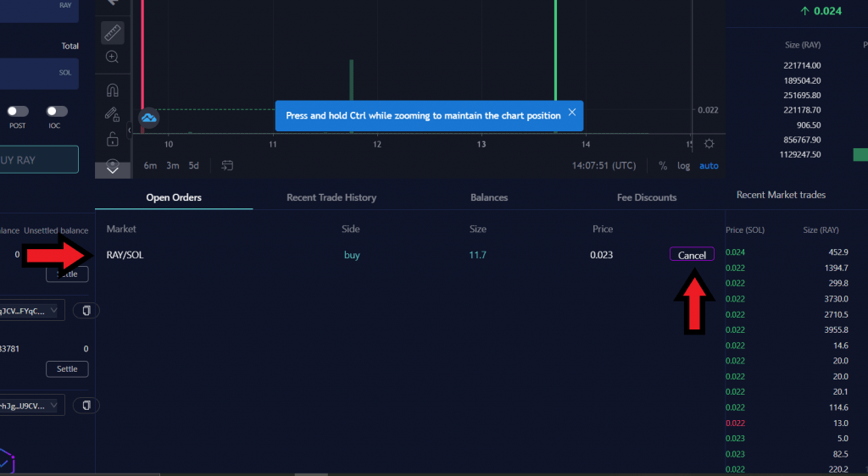This screenshot has width=868, height=476.
Task: Toggle the POST order switch
Action: point(17,111)
